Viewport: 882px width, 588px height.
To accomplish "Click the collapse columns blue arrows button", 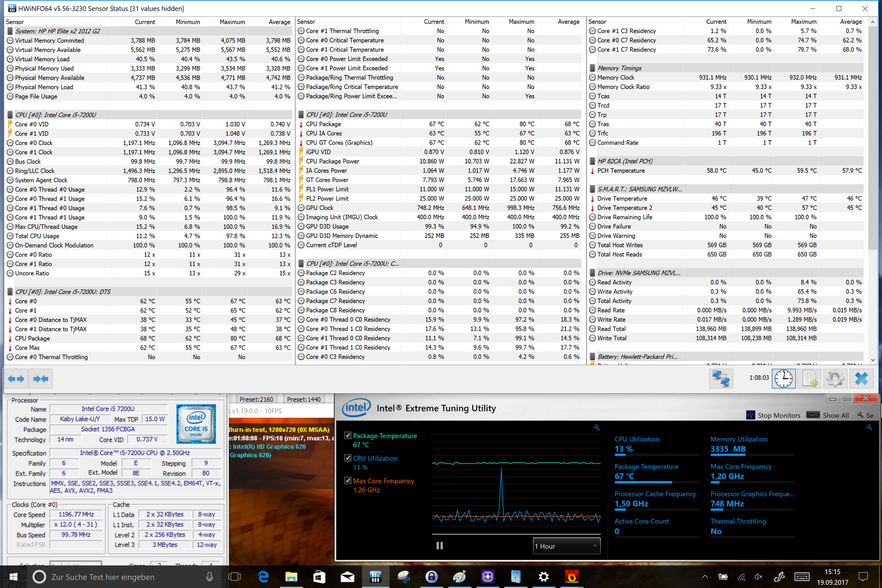I will click(41, 379).
